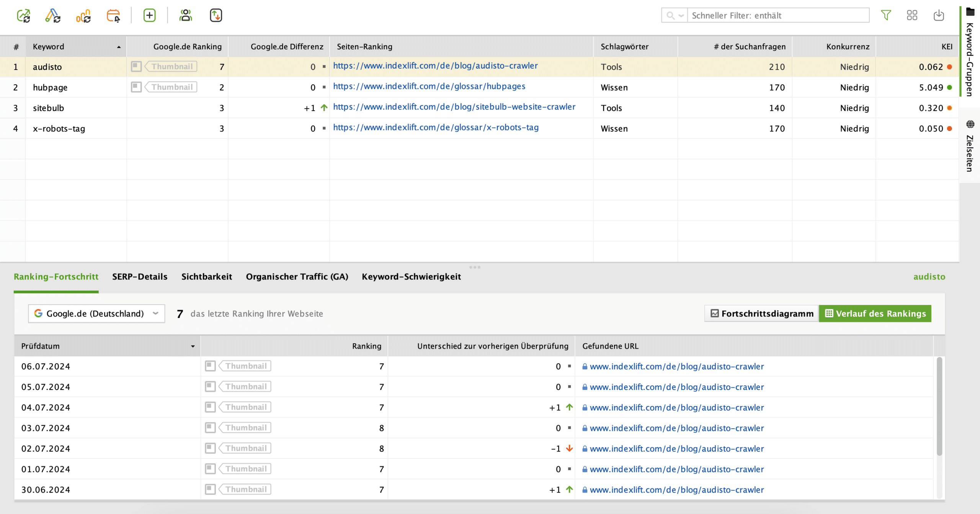This screenshot has width=980, height=514.
Task: Sort by the Keyword column header
Action: click(x=76, y=47)
